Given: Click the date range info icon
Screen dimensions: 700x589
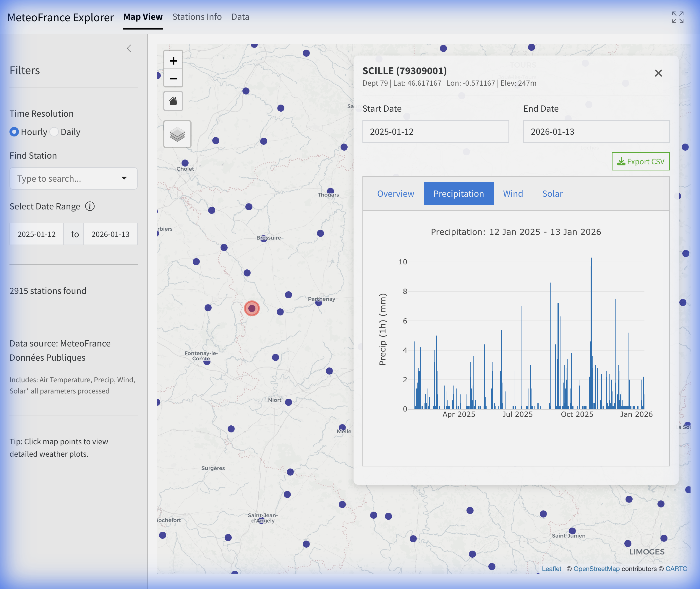Looking at the screenshot, I should point(90,206).
